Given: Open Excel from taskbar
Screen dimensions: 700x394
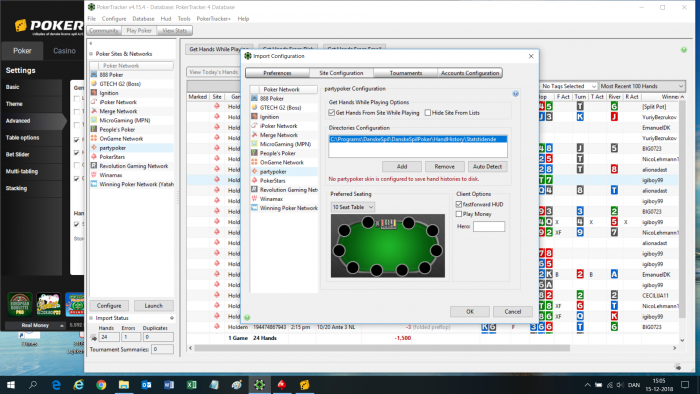Looking at the screenshot, I should [x=192, y=385].
